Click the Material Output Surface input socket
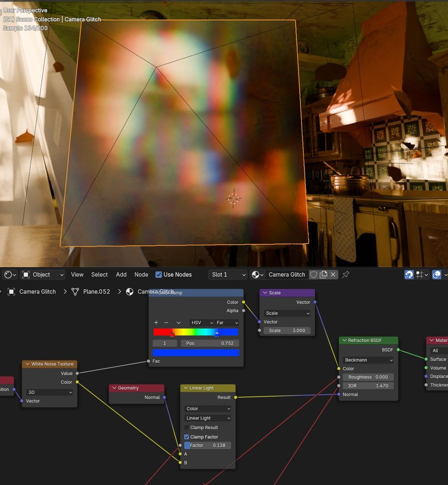 coord(426,359)
